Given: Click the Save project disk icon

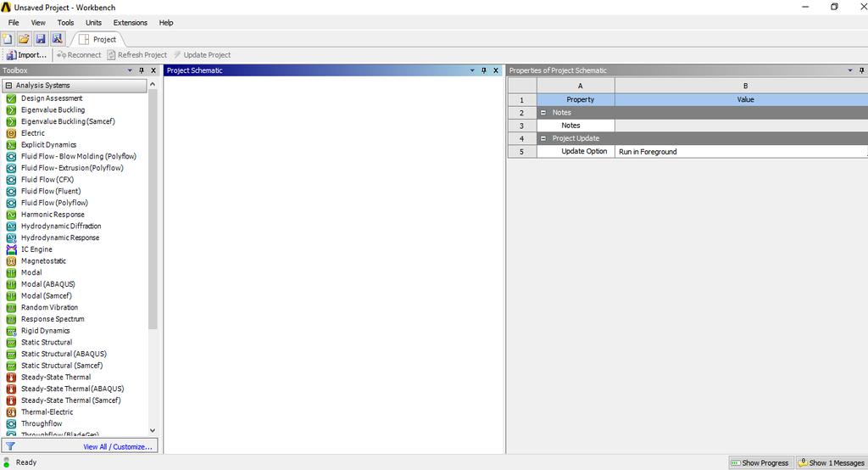Looking at the screenshot, I should pyautogui.click(x=41, y=39).
